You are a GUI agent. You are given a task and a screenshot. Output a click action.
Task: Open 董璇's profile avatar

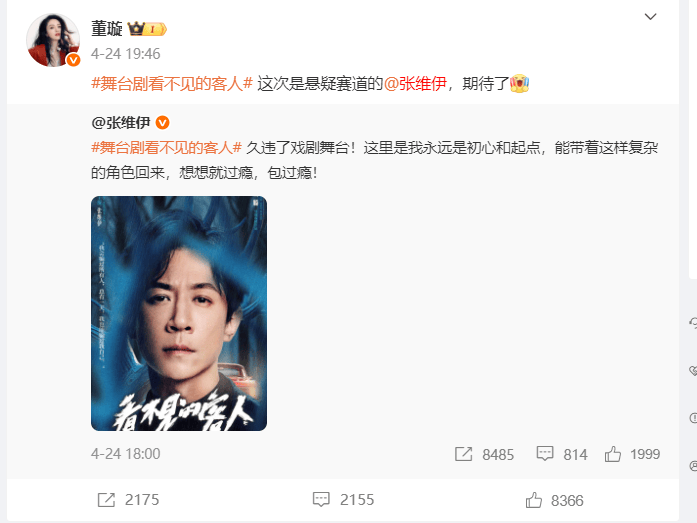pyautogui.click(x=53, y=40)
